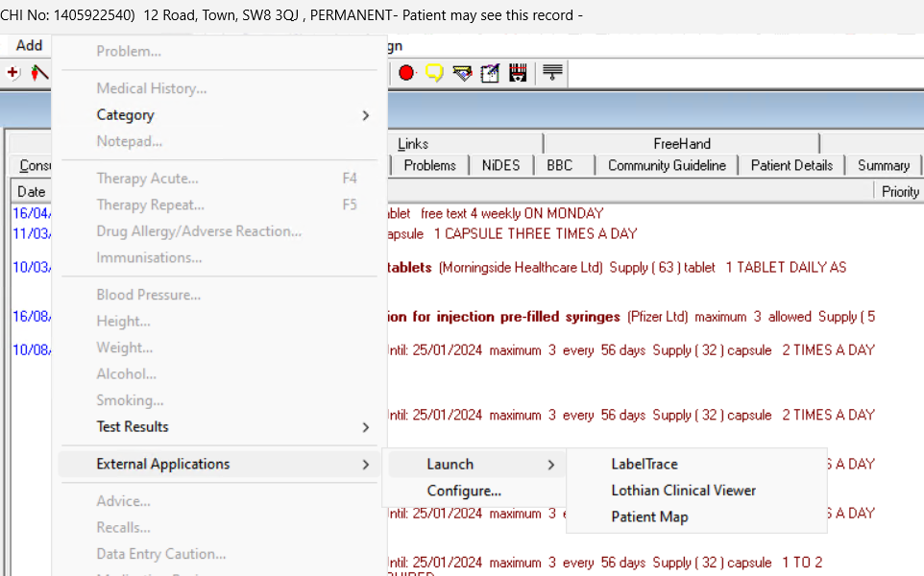Click the envelope mail toolbar icon
The width and height of the screenshot is (924, 576).
463,73
